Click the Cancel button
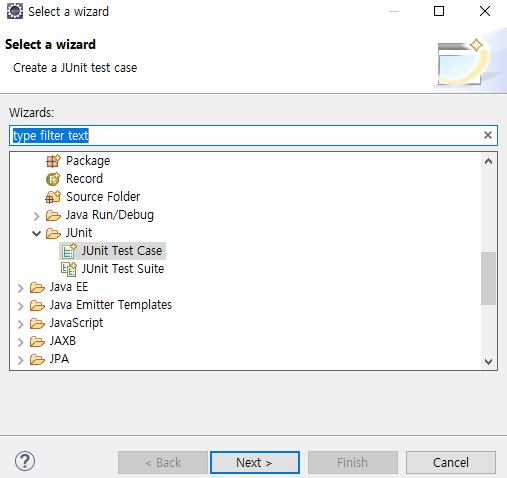The width and height of the screenshot is (507, 478). coord(451,462)
